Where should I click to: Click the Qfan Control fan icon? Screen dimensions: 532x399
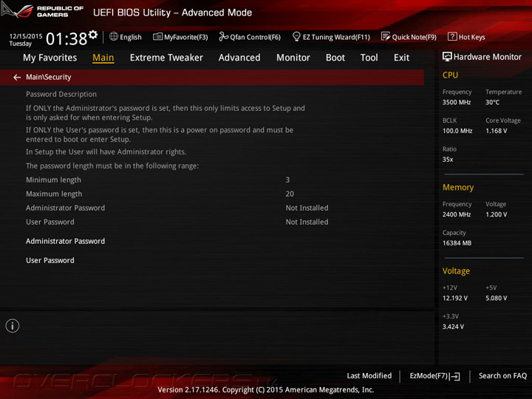pos(223,36)
